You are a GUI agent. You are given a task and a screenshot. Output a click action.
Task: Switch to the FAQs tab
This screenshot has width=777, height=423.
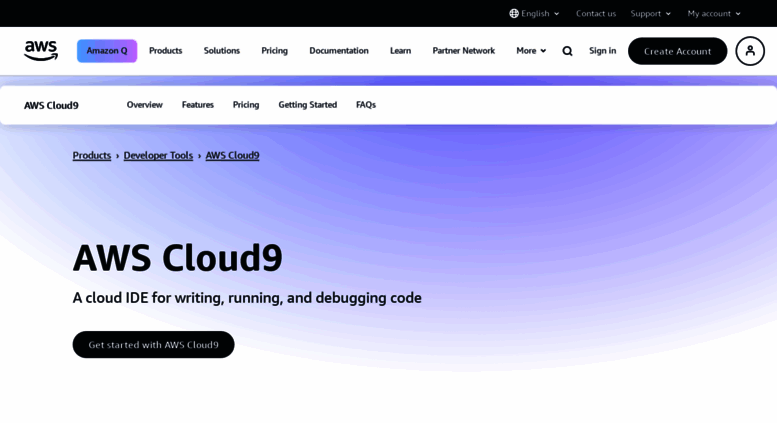pos(366,105)
